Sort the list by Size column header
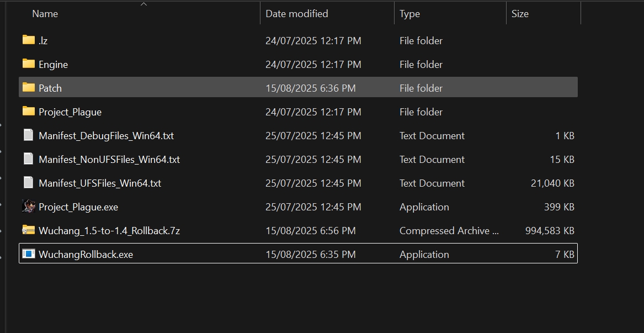This screenshot has height=333, width=644. [x=520, y=14]
